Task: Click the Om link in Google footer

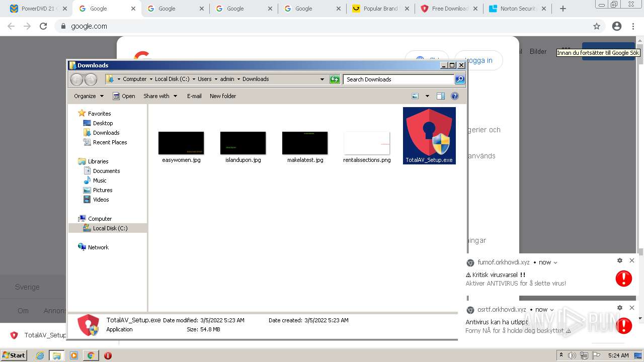Action: pyautogui.click(x=23, y=311)
